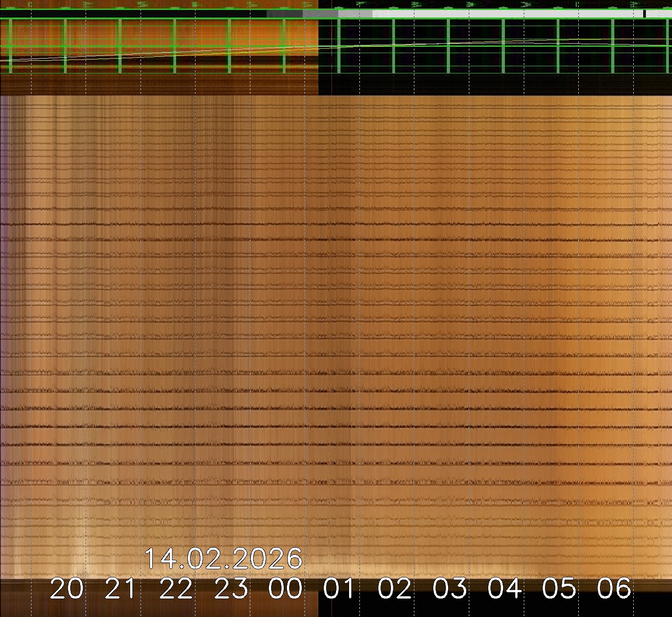Select the 01 hour label

click(339, 589)
